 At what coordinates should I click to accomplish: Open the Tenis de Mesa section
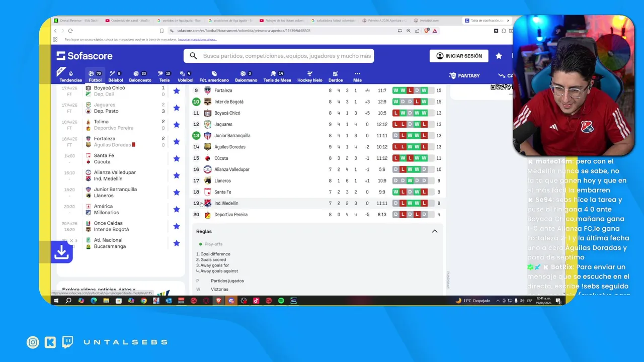coord(277,76)
